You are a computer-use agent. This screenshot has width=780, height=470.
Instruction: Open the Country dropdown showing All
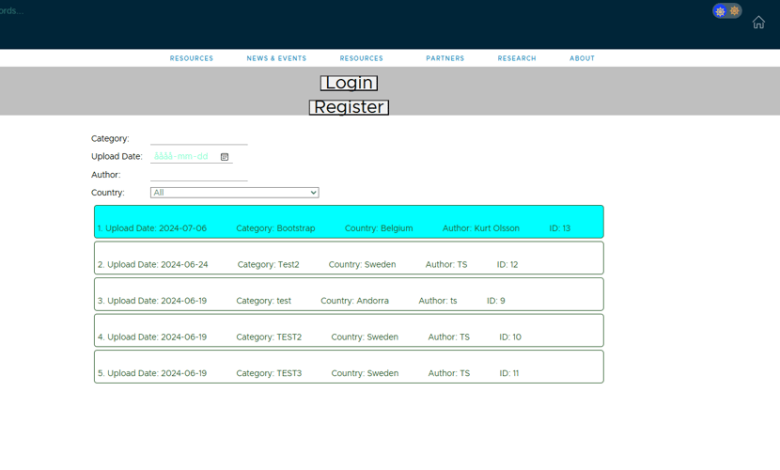(x=234, y=192)
